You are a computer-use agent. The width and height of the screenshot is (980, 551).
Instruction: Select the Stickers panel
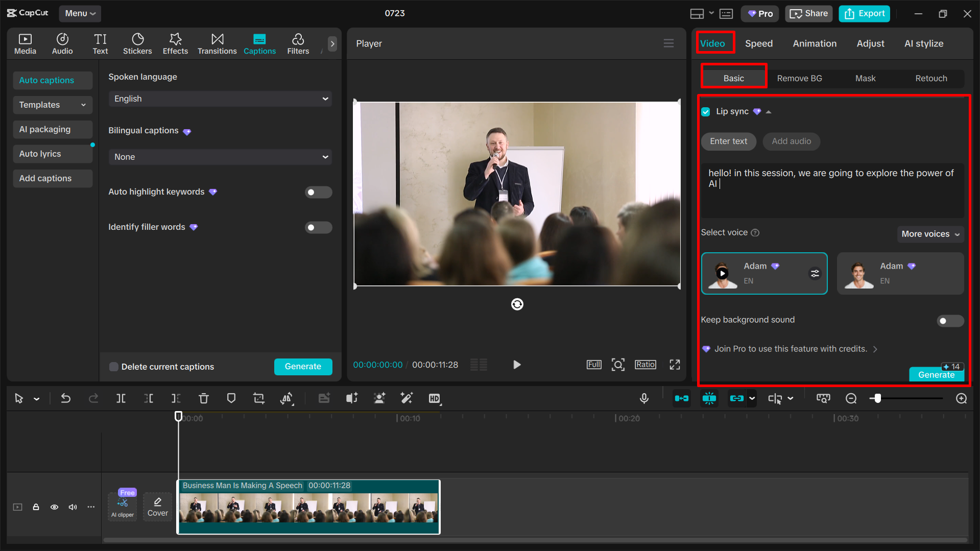point(137,43)
